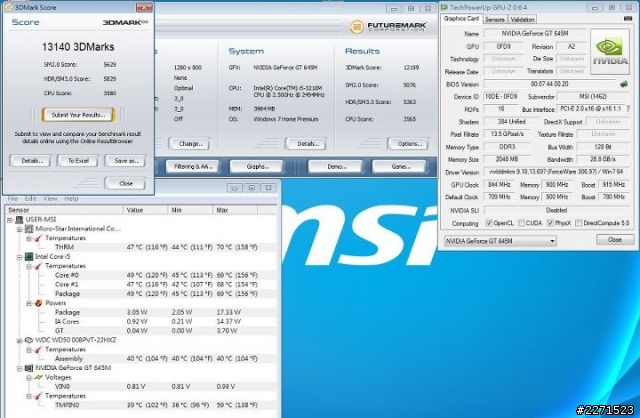Click the NVIDIA logo in GPU-Z
This screenshot has width=640, height=418.
(x=610, y=51)
